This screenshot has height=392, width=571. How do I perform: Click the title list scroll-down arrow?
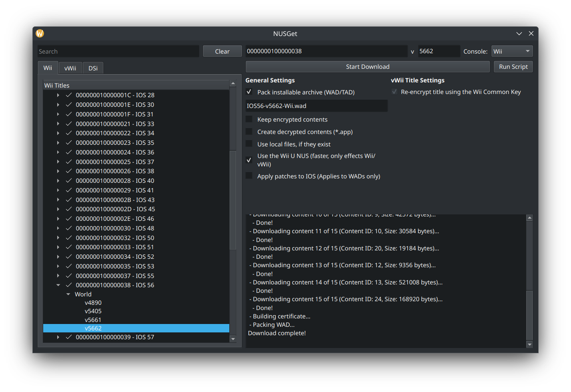[x=233, y=339]
